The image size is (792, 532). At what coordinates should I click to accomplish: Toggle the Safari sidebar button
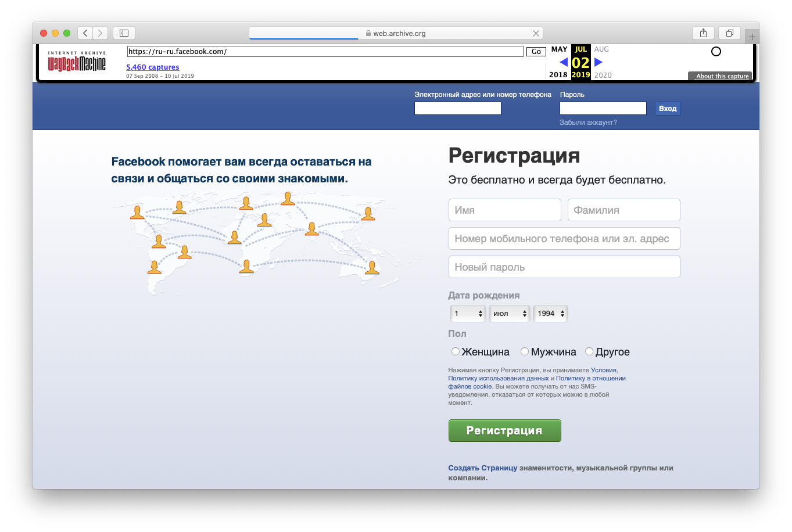[124, 33]
